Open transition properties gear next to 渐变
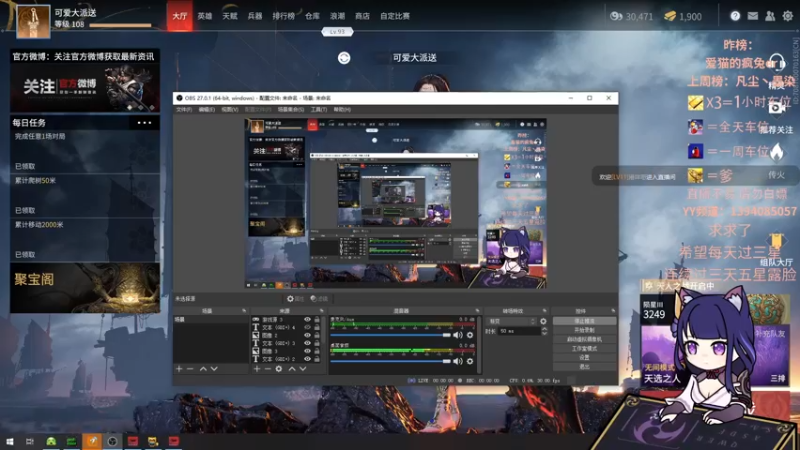 pyautogui.click(x=543, y=321)
